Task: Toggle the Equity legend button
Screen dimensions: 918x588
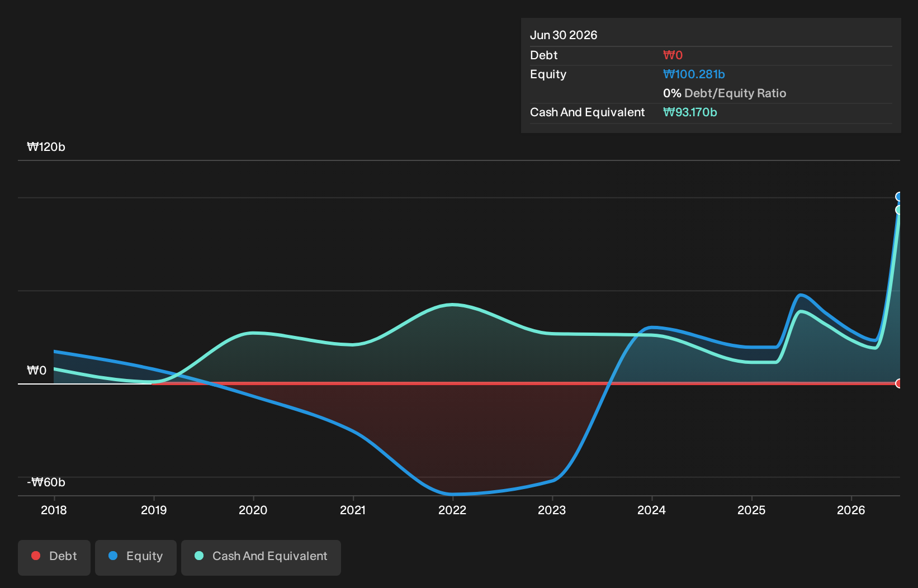Action: 136,557
